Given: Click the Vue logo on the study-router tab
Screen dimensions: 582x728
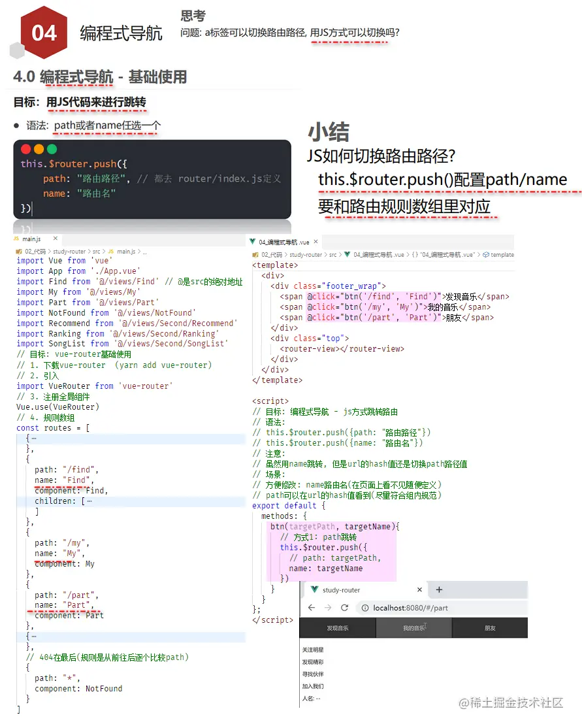Looking at the screenshot, I should (x=314, y=589).
